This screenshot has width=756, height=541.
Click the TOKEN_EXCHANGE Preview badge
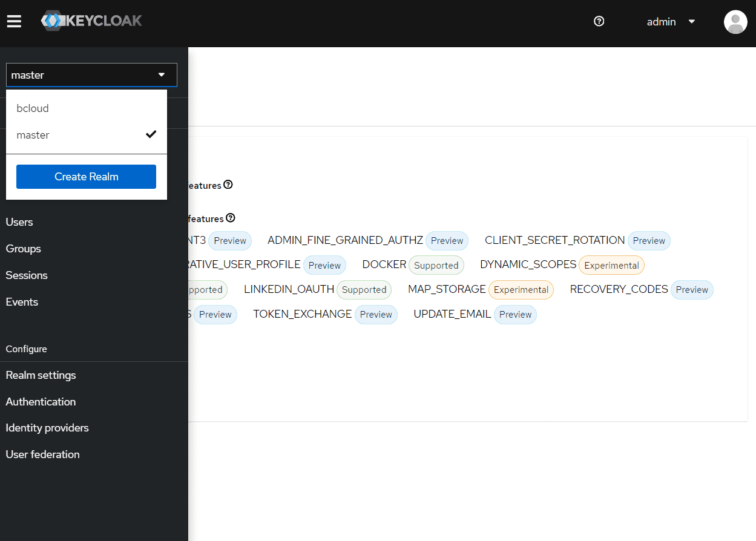pos(376,315)
